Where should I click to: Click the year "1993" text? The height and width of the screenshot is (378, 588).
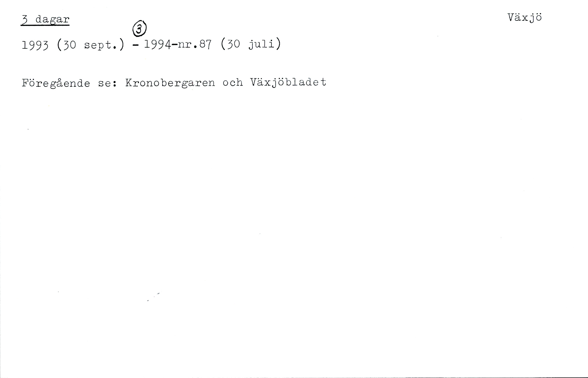[35, 45]
